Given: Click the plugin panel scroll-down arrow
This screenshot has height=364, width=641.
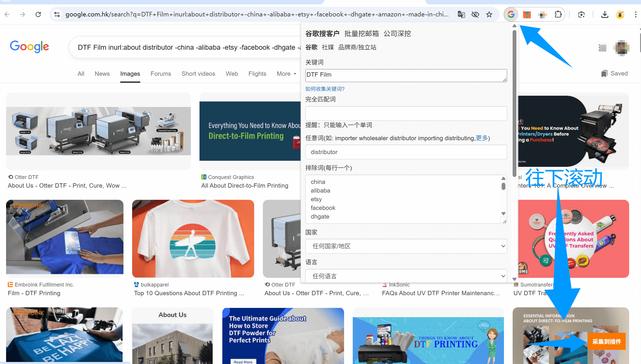Looking at the screenshot, I should click(x=514, y=279).
